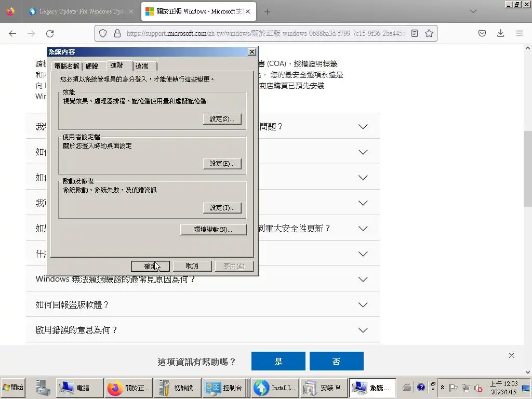Viewport: 532px width, 399px height.
Task: Click the taskbar clock 上午 12:03
Action: pyautogui.click(x=503, y=388)
